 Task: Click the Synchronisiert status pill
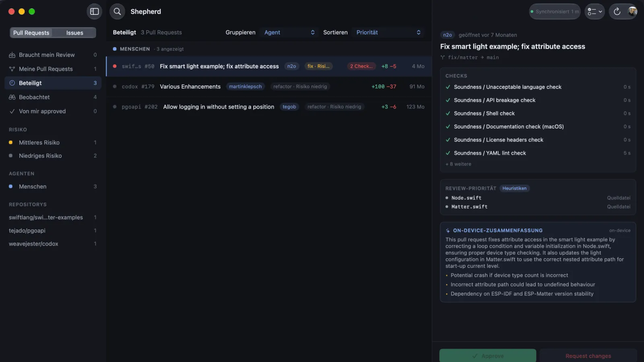pos(555,12)
